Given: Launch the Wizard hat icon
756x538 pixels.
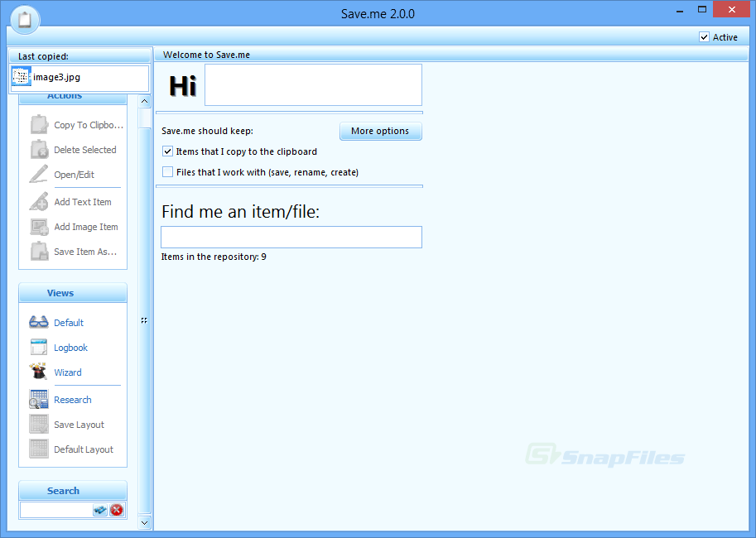Looking at the screenshot, I should [39, 372].
